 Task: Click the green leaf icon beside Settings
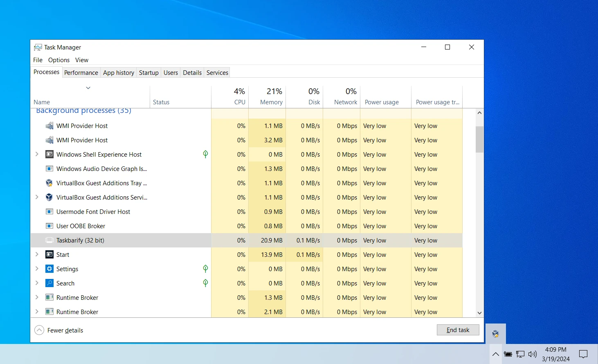(205, 269)
